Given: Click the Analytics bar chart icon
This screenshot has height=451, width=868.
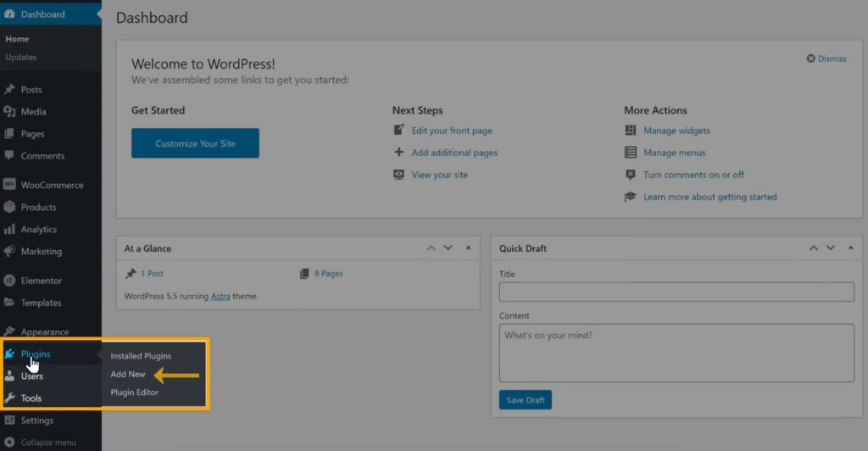Looking at the screenshot, I should coord(9,229).
